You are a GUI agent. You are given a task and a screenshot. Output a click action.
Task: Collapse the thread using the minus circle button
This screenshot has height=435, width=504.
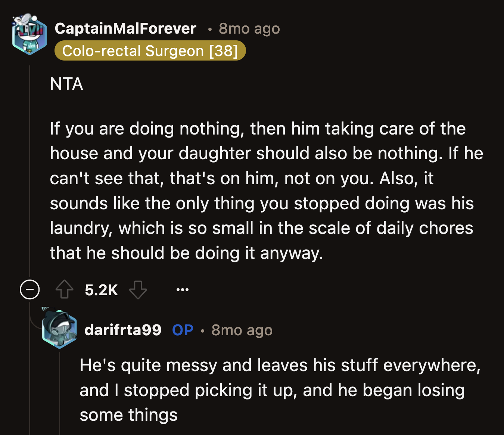(29, 290)
